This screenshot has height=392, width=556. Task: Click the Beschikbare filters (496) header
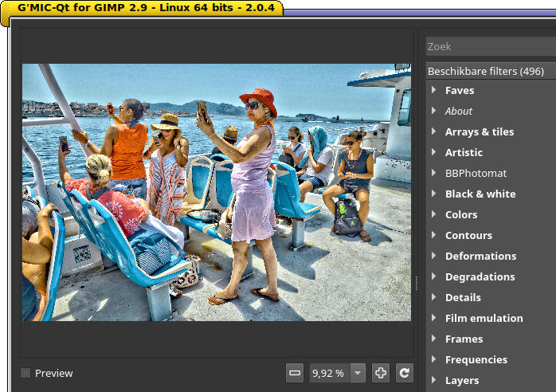click(491, 71)
